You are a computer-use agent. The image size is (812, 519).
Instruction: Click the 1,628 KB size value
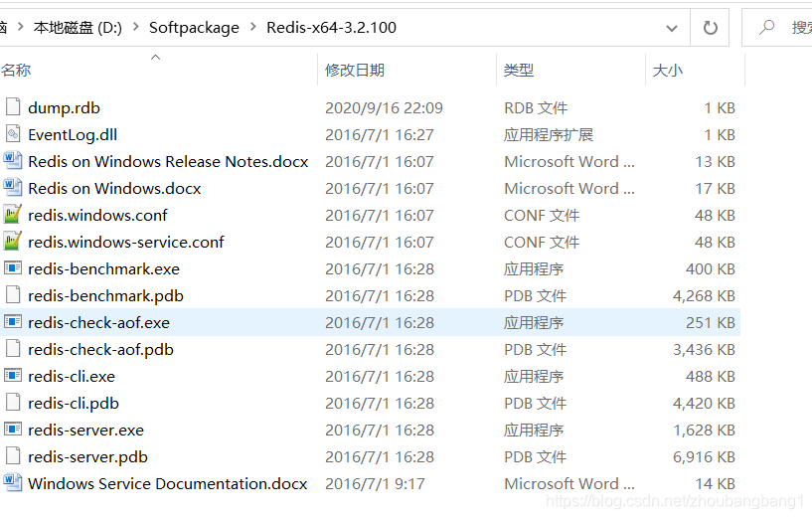tap(704, 430)
